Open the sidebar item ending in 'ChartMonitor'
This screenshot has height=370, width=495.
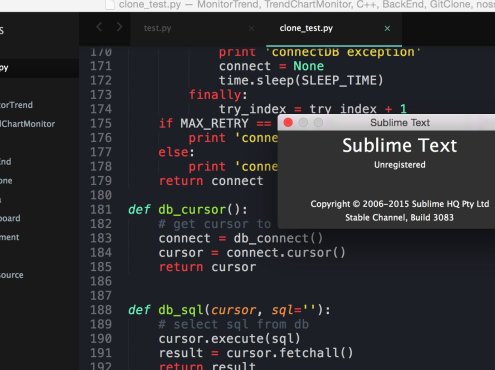point(27,124)
